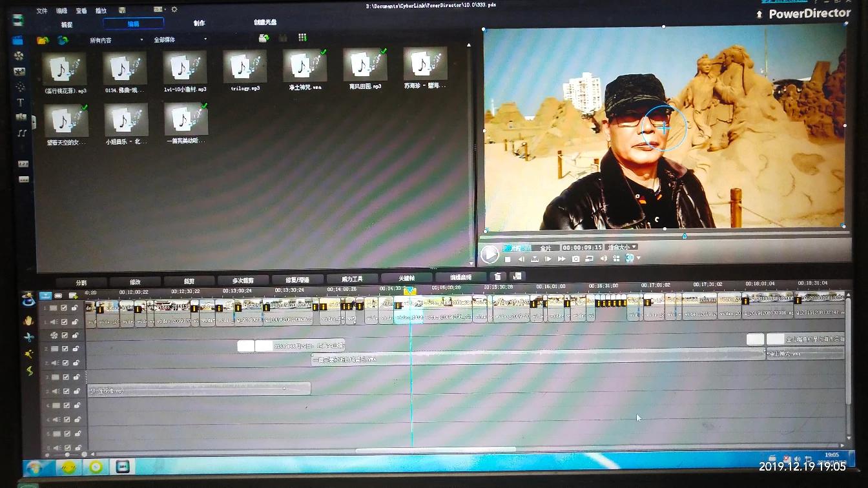Image resolution: width=868 pixels, height=488 pixels.
Task: Click the 裁剪 trim button above timeline
Action: 189,281
